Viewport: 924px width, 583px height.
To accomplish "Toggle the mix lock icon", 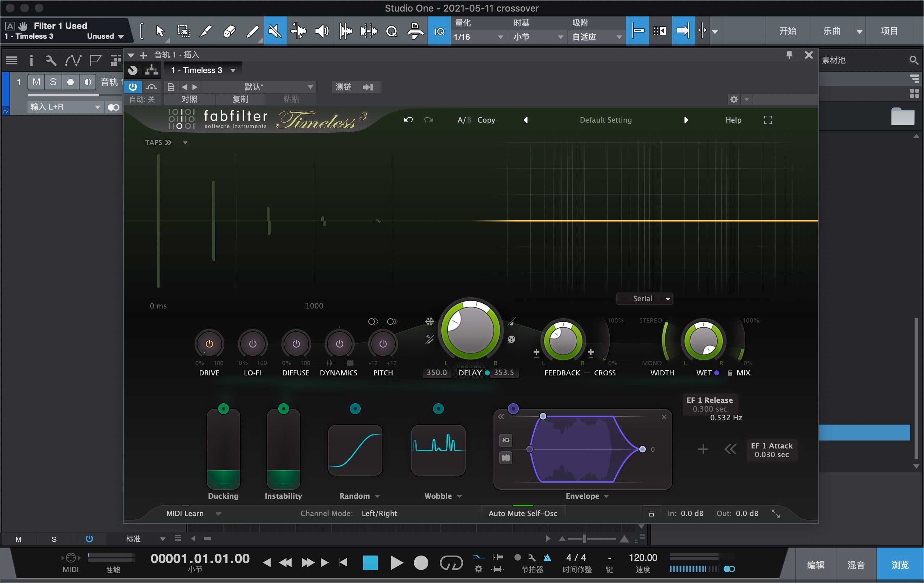I will coord(730,373).
